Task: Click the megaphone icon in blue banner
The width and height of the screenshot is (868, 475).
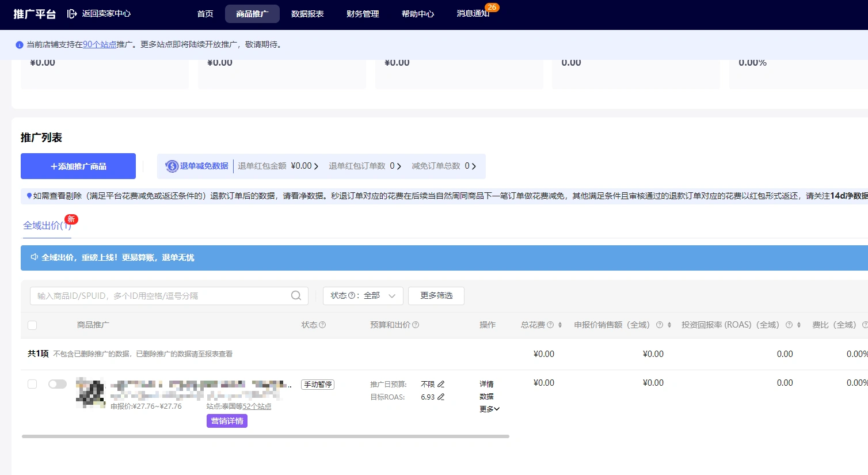Action: tap(35, 257)
